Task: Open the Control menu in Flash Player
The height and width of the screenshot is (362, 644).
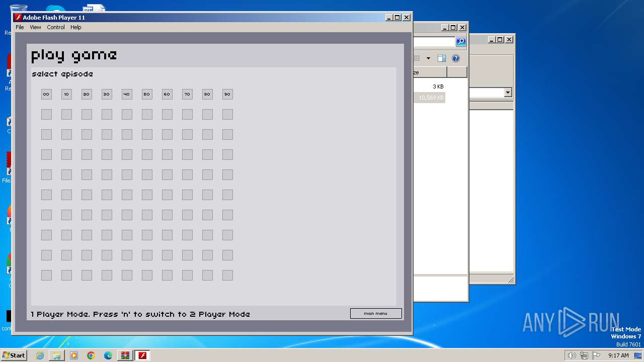Action: pos(56,27)
